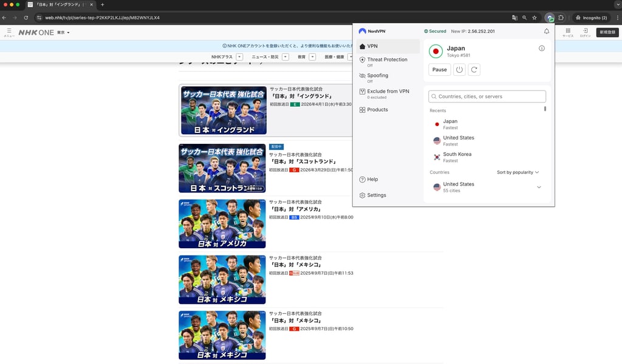Open the Incognito (2) profile button
This screenshot has height=364, width=622.
point(591,18)
